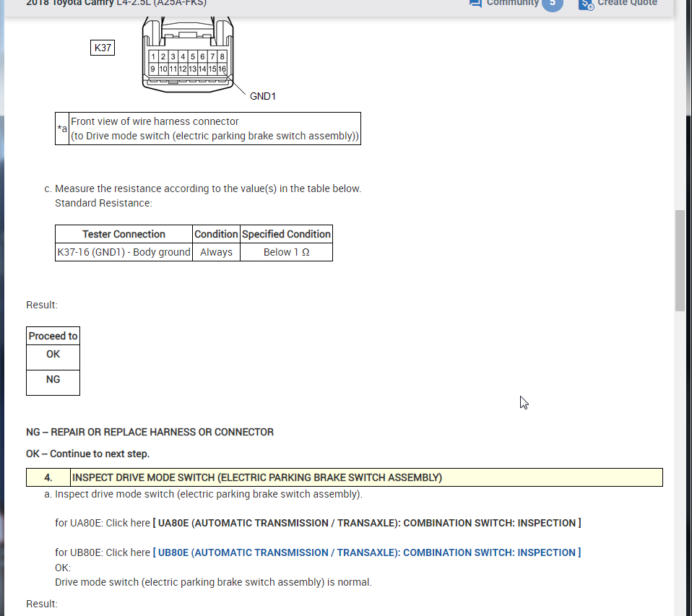
Task: Click 'Drive mode switch ... is normal.' text
Action: point(213,582)
